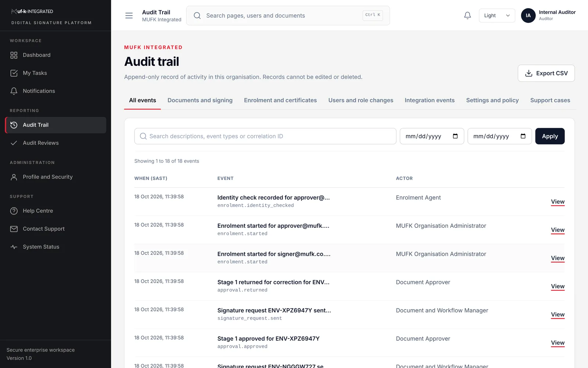The width and height of the screenshot is (588, 368).
Task: Open Notifications sidebar item
Action: (x=55, y=91)
